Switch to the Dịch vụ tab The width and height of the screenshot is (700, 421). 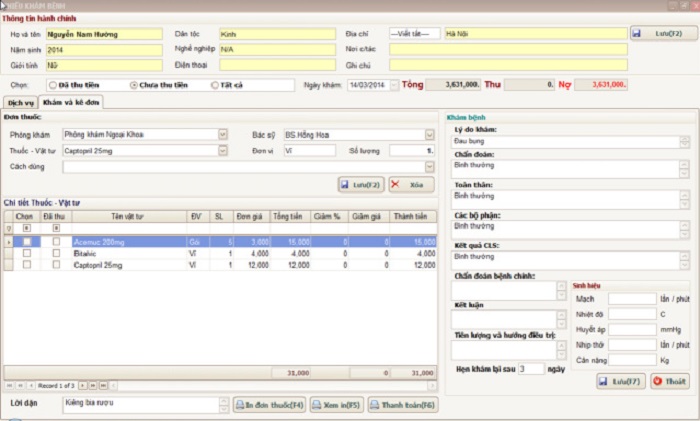click(x=21, y=102)
